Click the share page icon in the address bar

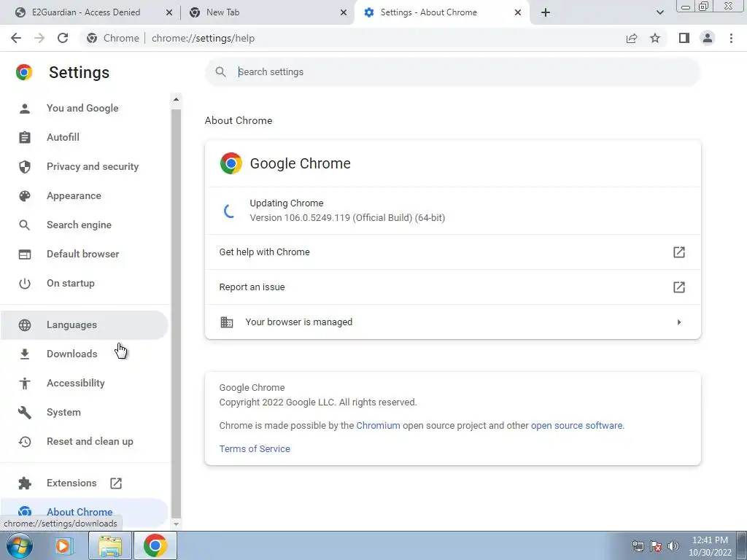[x=632, y=38]
